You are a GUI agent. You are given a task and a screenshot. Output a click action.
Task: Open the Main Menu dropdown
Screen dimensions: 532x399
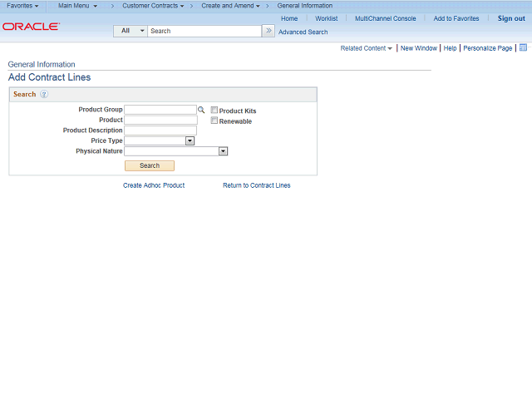click(x=77, y=6)
